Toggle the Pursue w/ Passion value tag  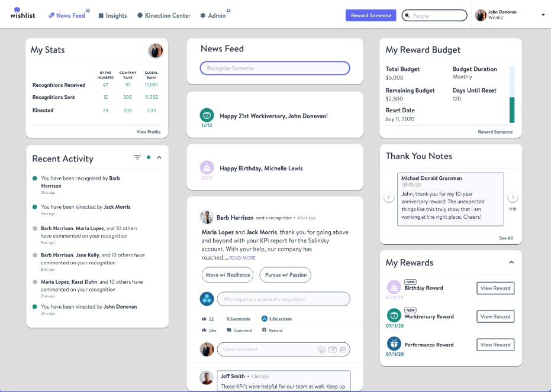[x=285, y=275]
